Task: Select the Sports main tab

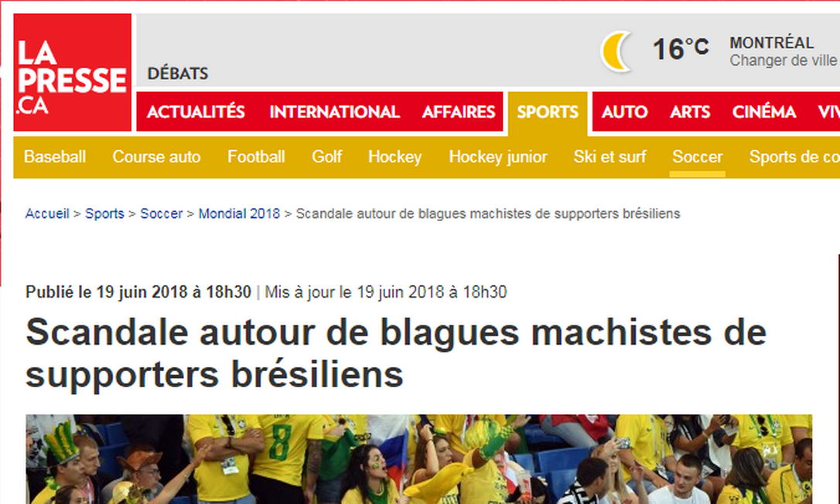Action: tap(548, 112)
